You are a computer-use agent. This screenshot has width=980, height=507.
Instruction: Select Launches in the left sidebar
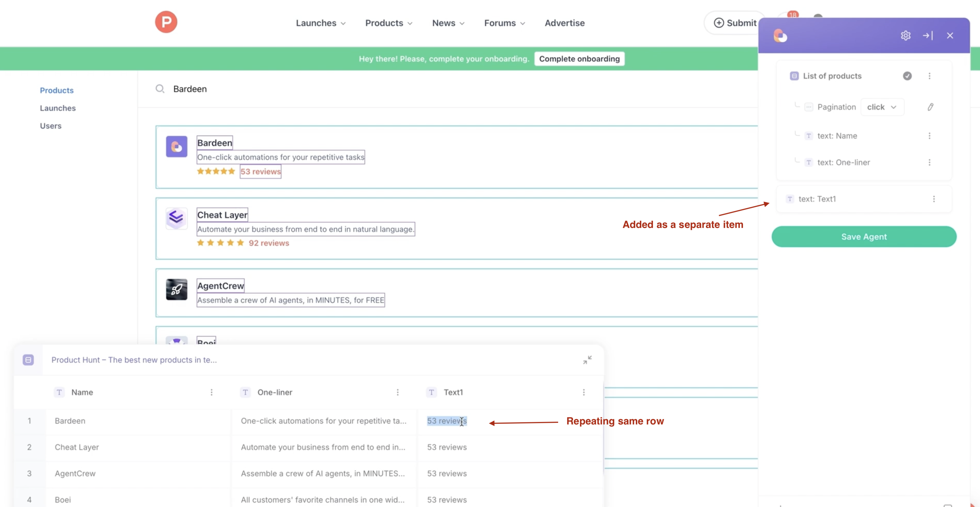point(58,108)
